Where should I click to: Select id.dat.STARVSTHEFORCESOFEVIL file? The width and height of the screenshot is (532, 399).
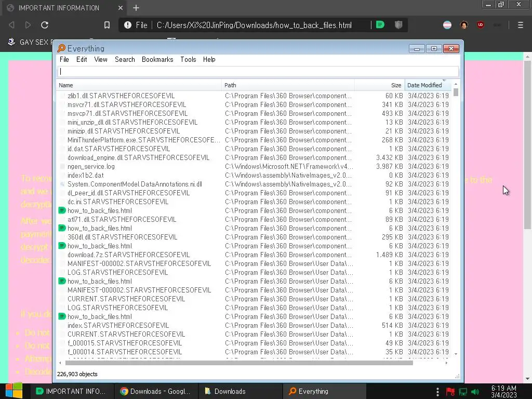click(x=119, y=149)
